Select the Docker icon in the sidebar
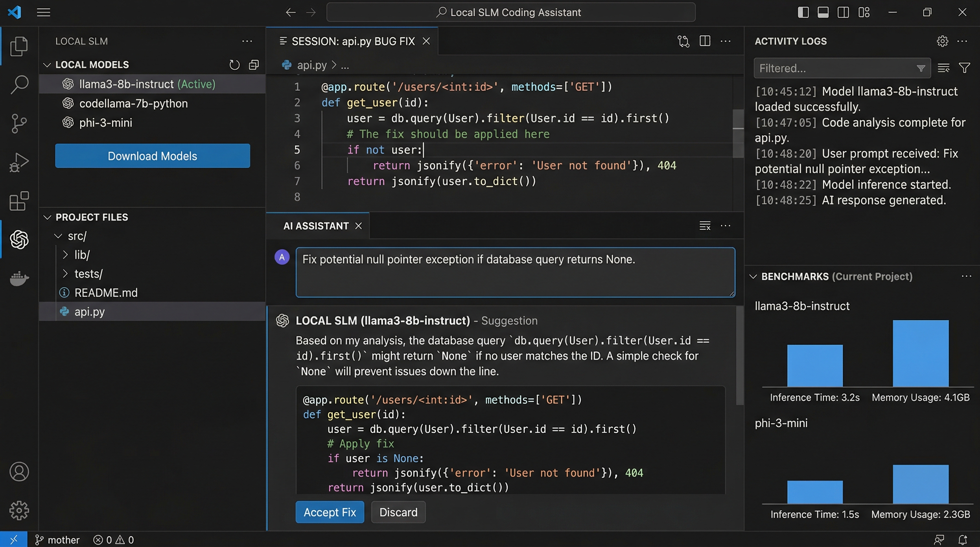 pos(19,278)
